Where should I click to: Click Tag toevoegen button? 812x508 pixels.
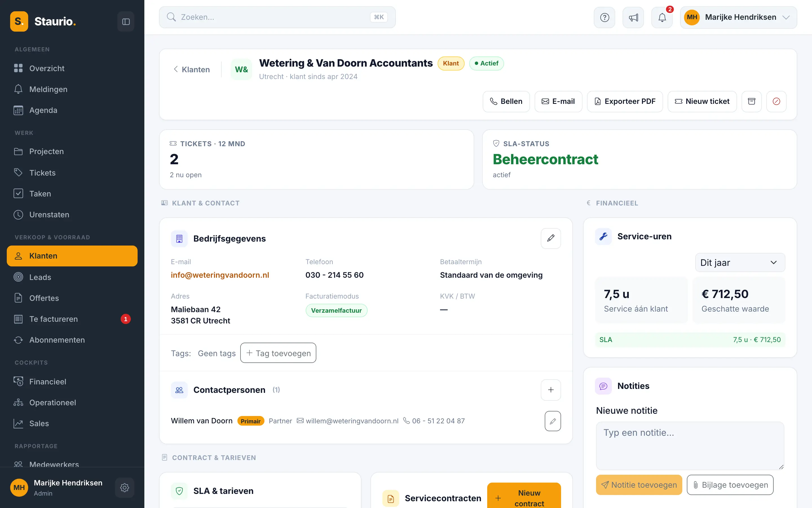[278, 353]
